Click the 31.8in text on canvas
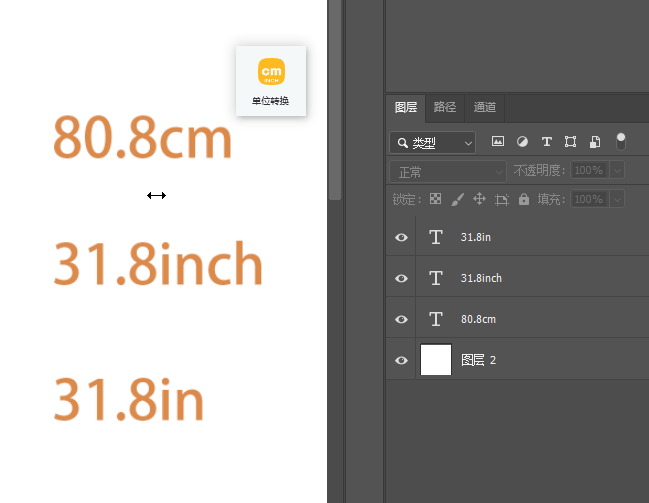Viewport: 649px width, 503px height. 128,399
